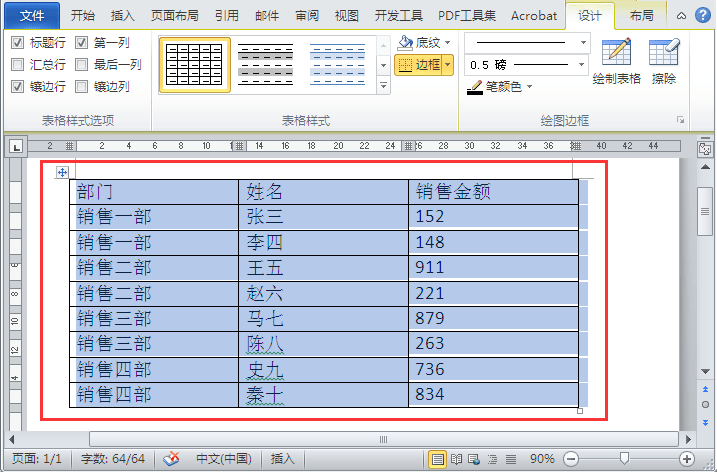Open the spelling check status icon

click(x=171, y=458)
